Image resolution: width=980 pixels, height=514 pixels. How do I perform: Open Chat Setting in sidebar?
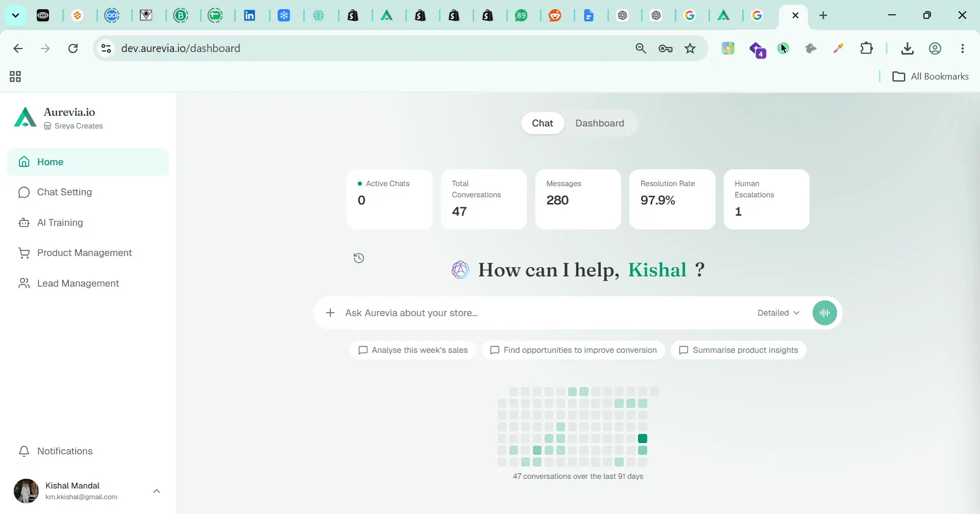(x=88, y=192)
